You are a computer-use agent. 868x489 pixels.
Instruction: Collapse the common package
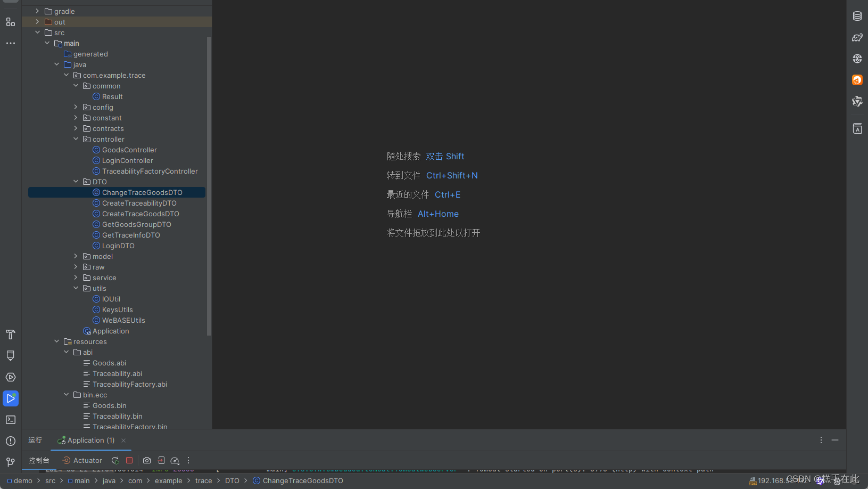(76, 86)
